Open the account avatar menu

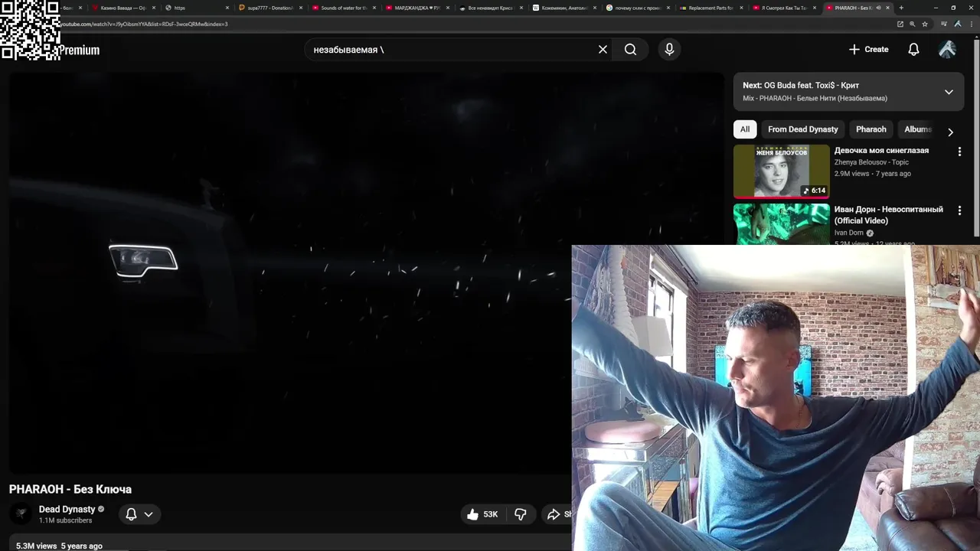click(x=947, y=50)
